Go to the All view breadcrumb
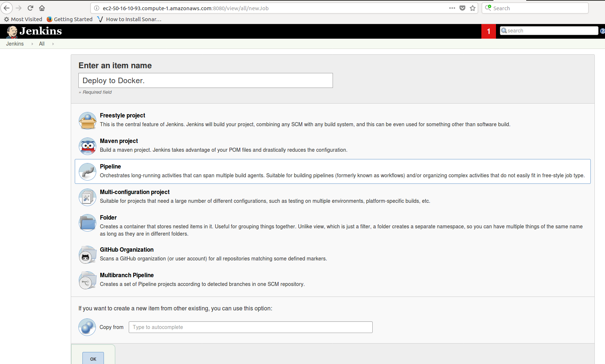Viewport: 605px width, 364px height. click(42, 44)
